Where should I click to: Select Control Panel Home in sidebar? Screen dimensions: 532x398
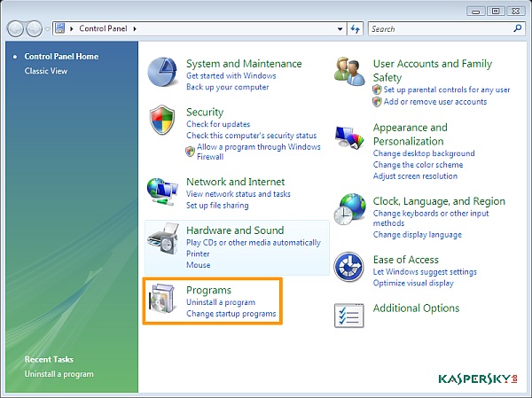pyautogui.click(x=61, y=57)
